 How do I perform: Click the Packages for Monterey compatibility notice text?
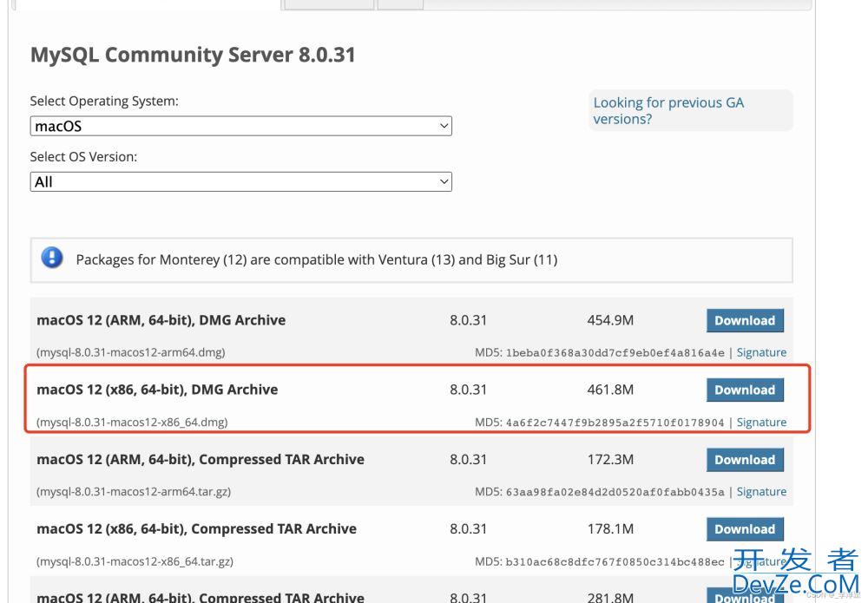pos(317,260)
